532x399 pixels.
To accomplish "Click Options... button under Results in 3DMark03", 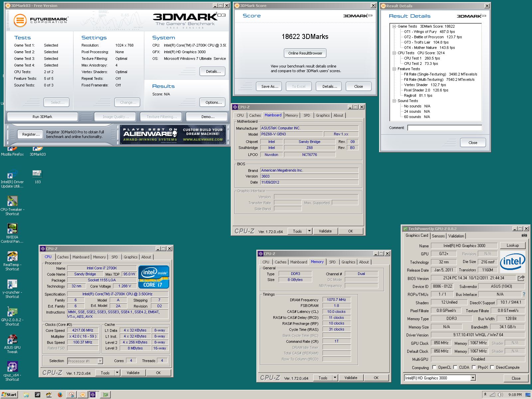I will (212, 102).
